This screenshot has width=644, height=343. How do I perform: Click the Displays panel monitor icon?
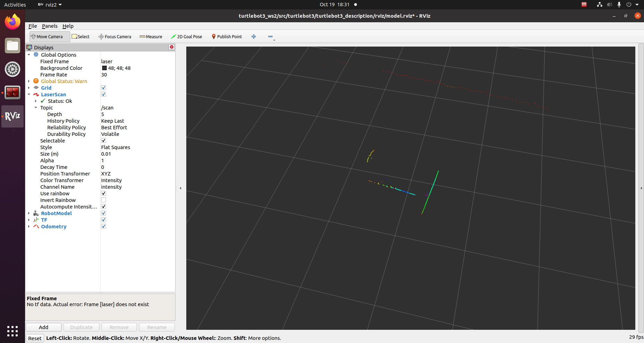[x=29, y=47]
